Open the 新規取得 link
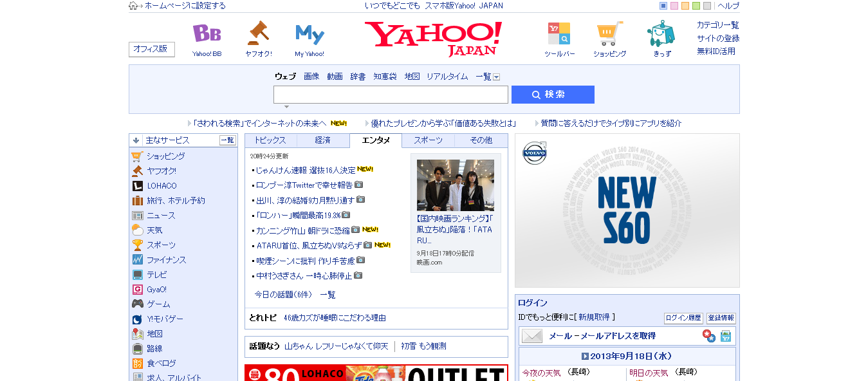 click(594, 317)
